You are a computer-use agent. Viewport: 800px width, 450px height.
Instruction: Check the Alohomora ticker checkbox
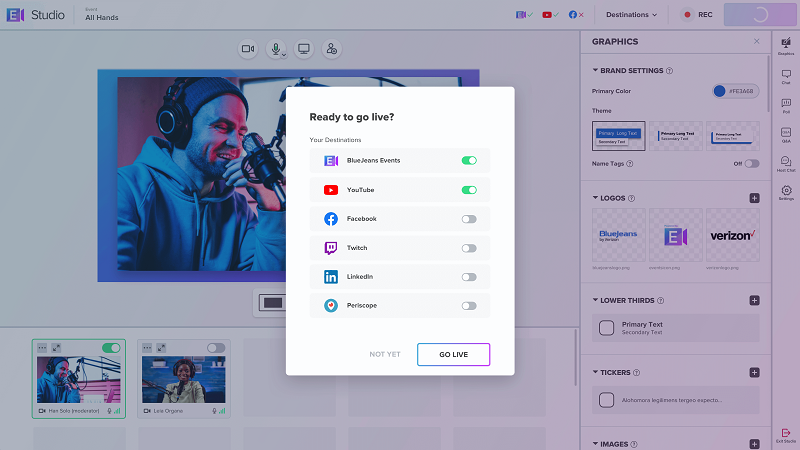[606, 399]
